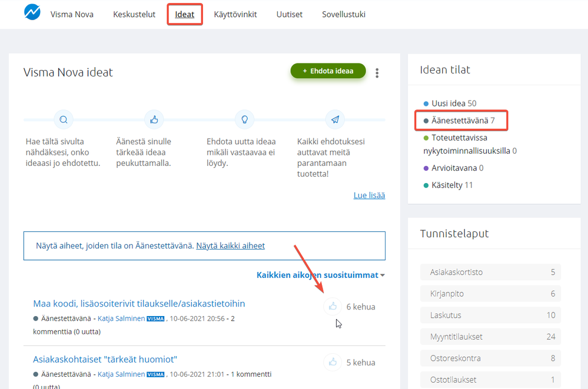Image resolution: width=588 pixels, height=389 pixels.
Task: Click the Tunnistelaput heading
Action: (454, 233)
